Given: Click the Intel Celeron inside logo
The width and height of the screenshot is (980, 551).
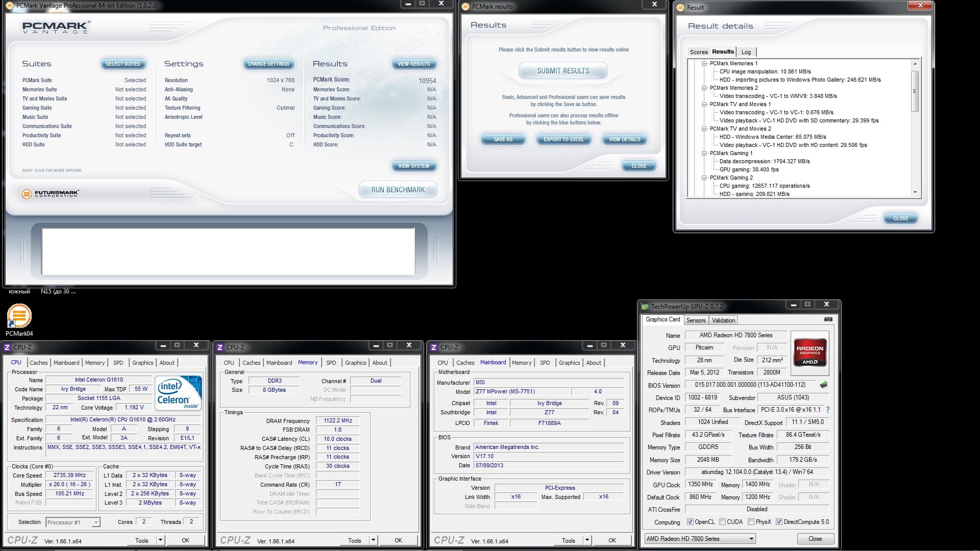Looking at the screenshot, I should pyautogui.click(x=178, y=393).
